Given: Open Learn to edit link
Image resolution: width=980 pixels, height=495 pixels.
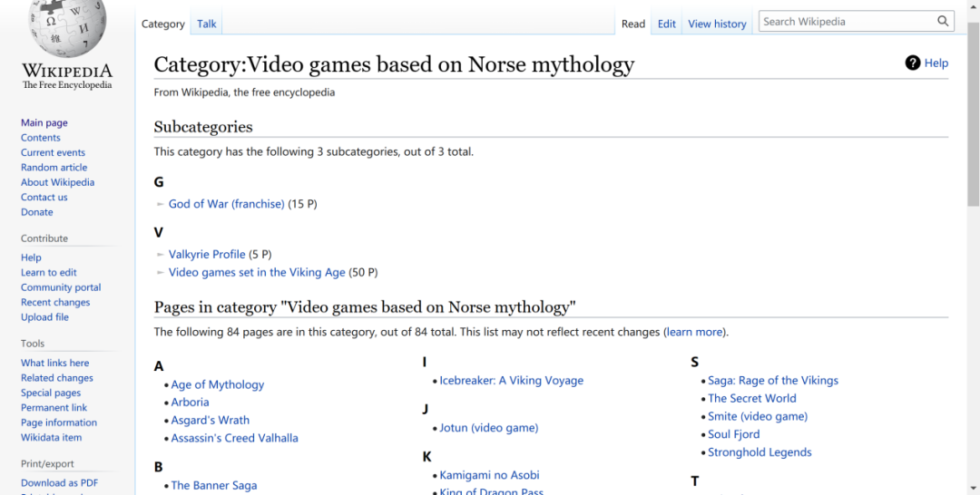Looking at the screenshot, I should coord(49,273).
